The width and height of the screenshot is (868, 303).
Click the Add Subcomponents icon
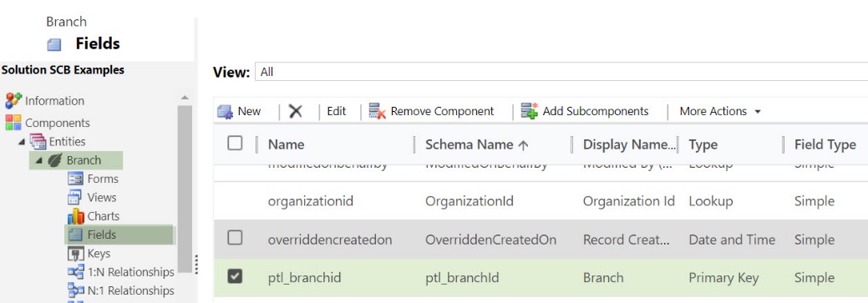(x=530, y=111)
